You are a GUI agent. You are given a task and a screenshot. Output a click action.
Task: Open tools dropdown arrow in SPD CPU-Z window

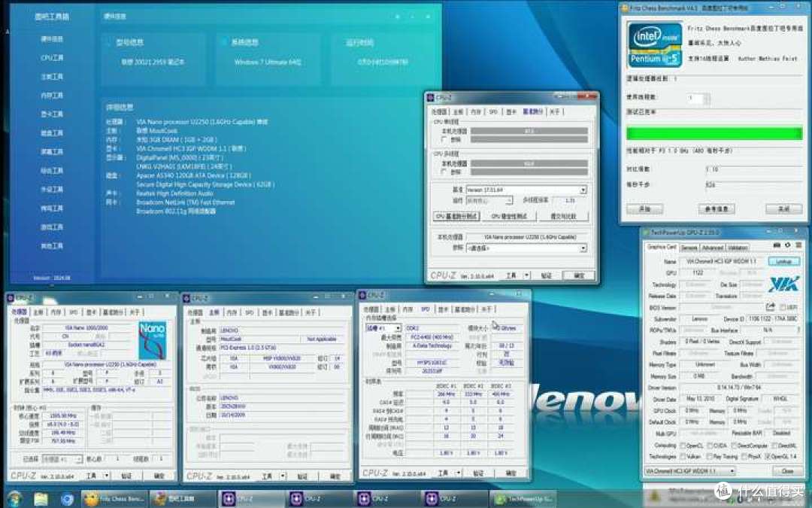(x=459, y=473)
